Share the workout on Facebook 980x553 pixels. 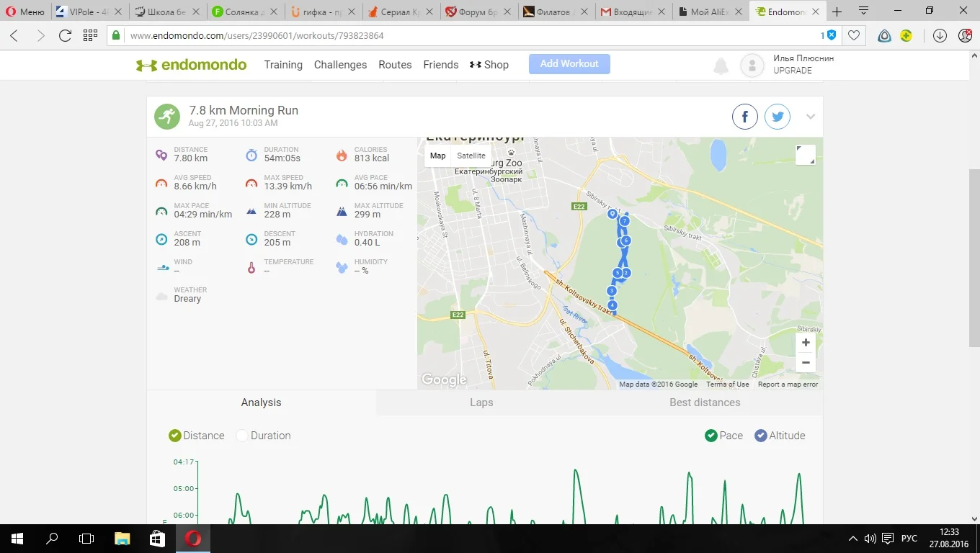(x=745, y=117)
